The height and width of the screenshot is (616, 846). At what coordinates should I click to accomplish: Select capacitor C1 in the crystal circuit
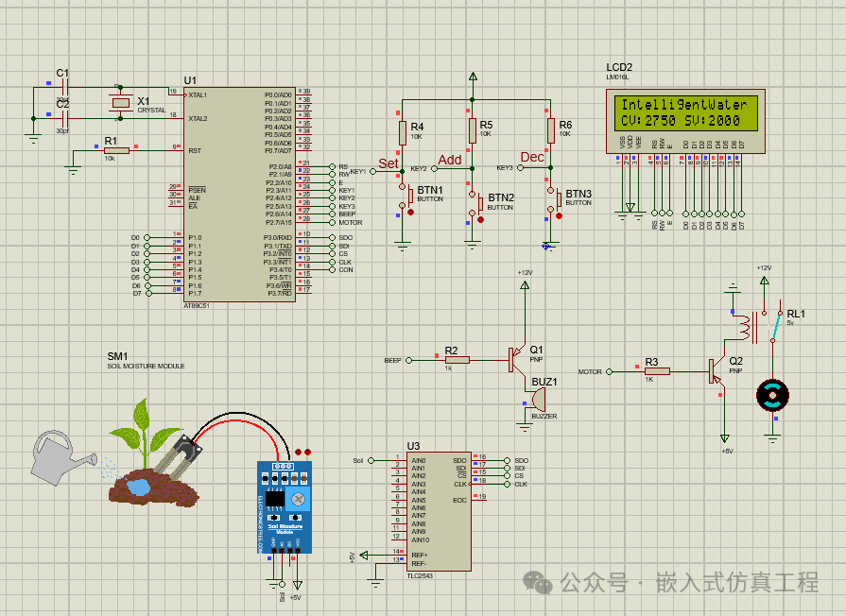tap(63, 87)
